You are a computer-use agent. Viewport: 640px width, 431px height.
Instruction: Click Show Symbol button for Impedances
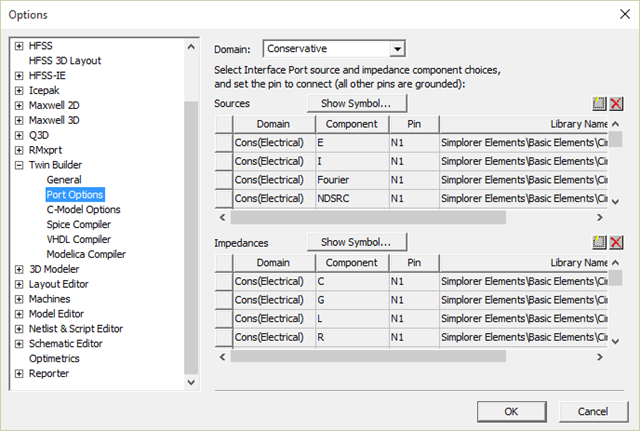[356, 242]
